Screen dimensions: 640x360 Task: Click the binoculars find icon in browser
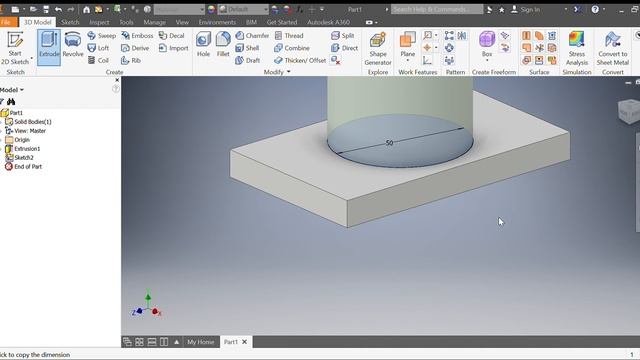pos(11,101)
